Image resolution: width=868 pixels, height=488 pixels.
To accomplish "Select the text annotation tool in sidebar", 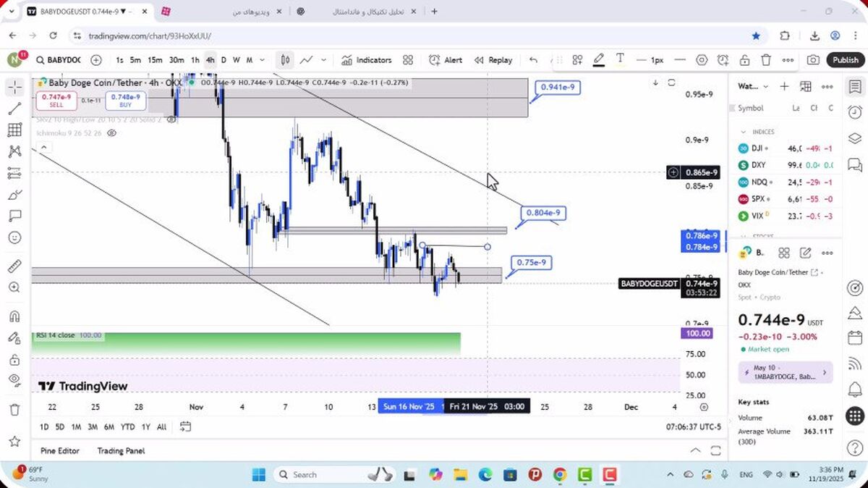I will coord(14,216).
